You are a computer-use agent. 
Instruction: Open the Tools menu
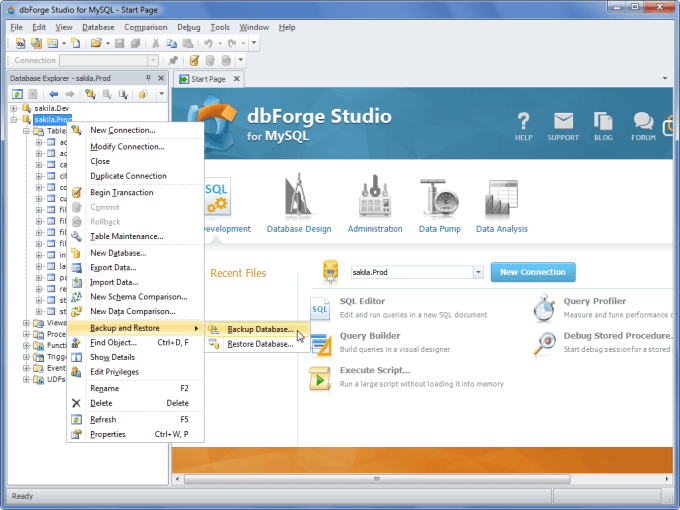click(x=220, y=27)
